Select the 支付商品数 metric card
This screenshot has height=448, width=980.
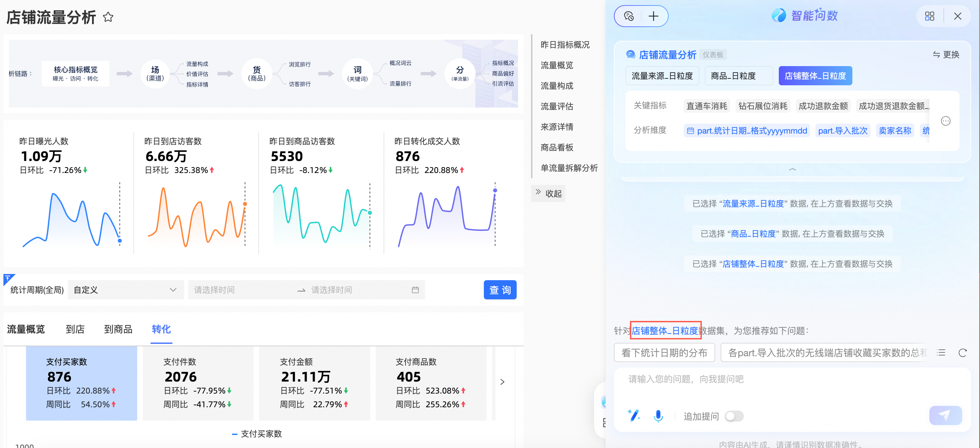coord(431,383)
